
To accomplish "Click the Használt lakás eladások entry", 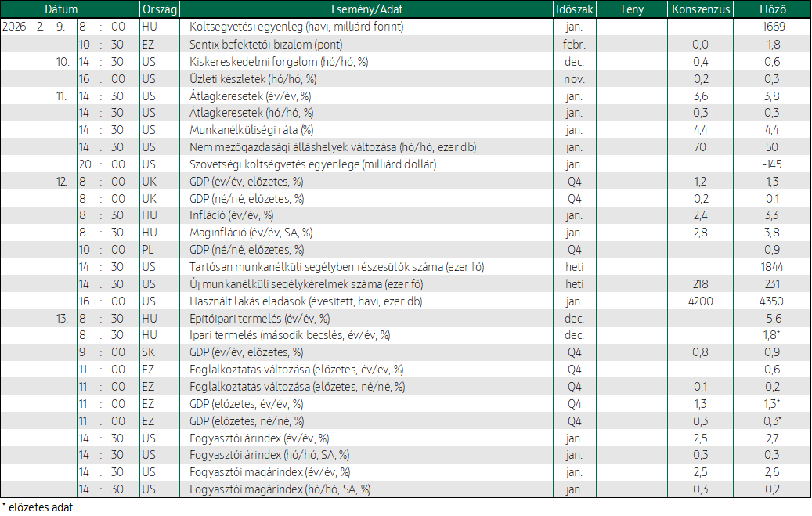I will click(x=305, y=301).
